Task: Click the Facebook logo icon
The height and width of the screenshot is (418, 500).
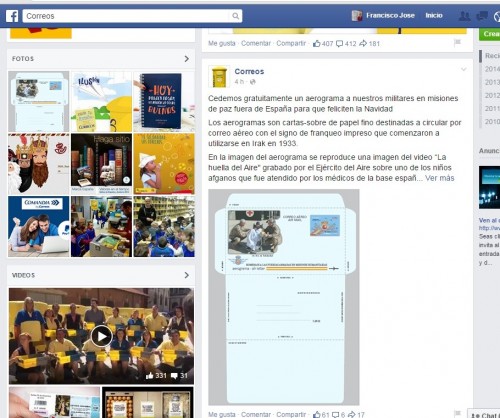Action: [x=12, y=16]
